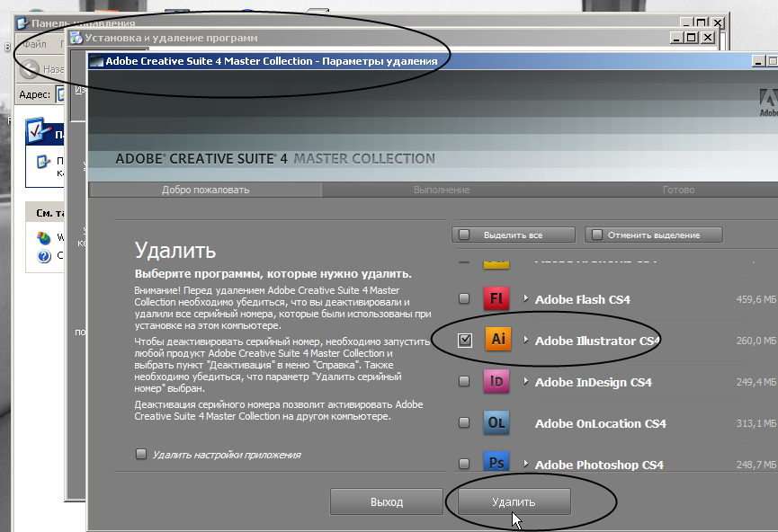778x532 pixels.
Task: Click the 'Адрес:' label in Control Panel
Action: (35, 94)
